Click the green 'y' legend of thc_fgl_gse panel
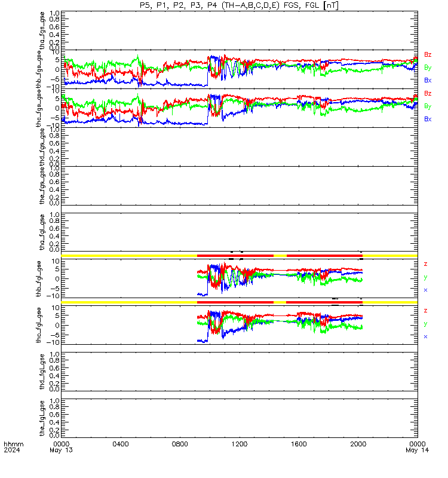 pos(426,324)
